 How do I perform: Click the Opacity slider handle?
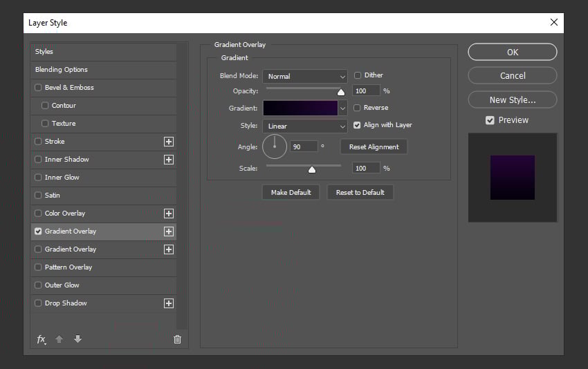(341, 92)
